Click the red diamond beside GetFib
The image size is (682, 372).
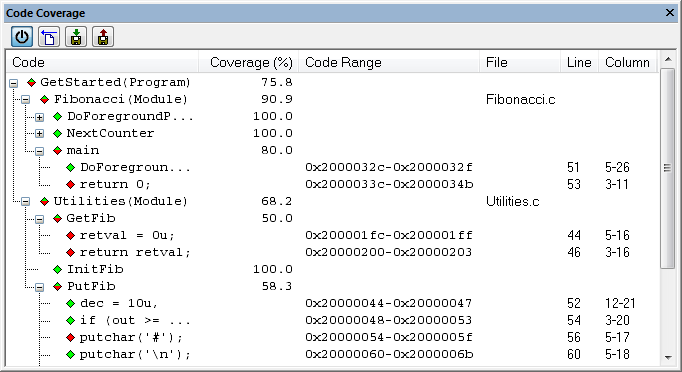57,218
